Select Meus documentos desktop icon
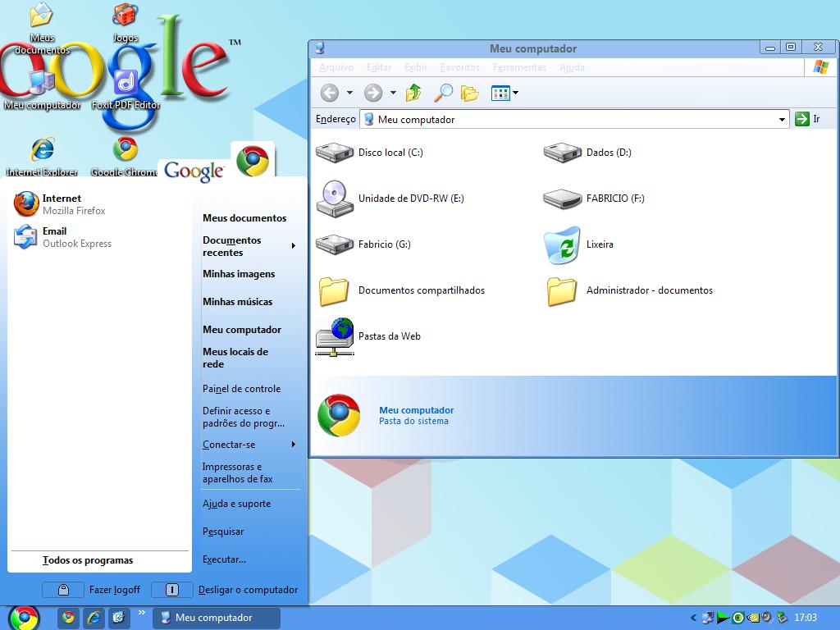Screen dimensions: 840x630 click(x=42, y=28)
